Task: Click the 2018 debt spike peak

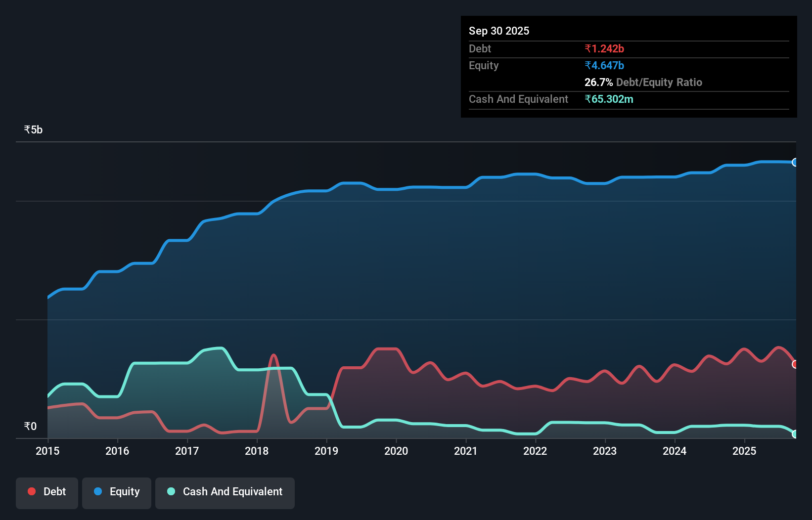Action: coord(274,355)
